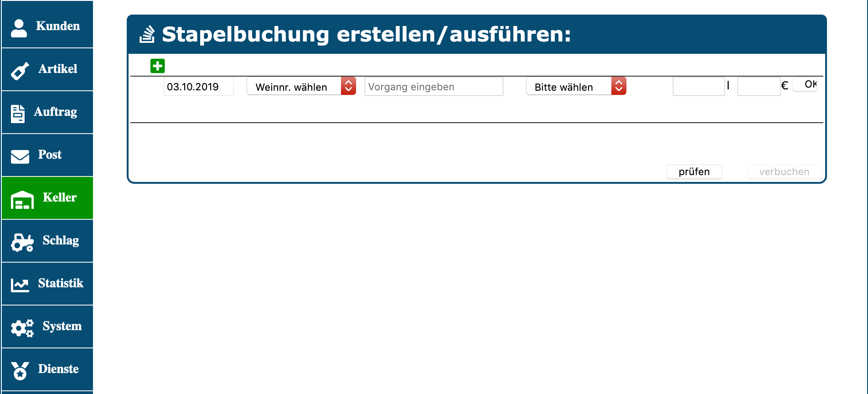Expand the Bitte wählen dropdown

(x=576, y=86)
